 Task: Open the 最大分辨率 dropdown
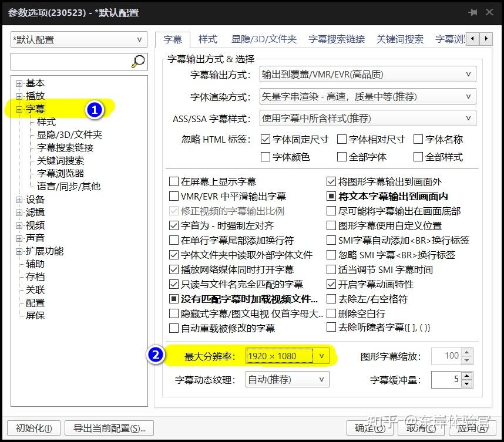(320, 356)
